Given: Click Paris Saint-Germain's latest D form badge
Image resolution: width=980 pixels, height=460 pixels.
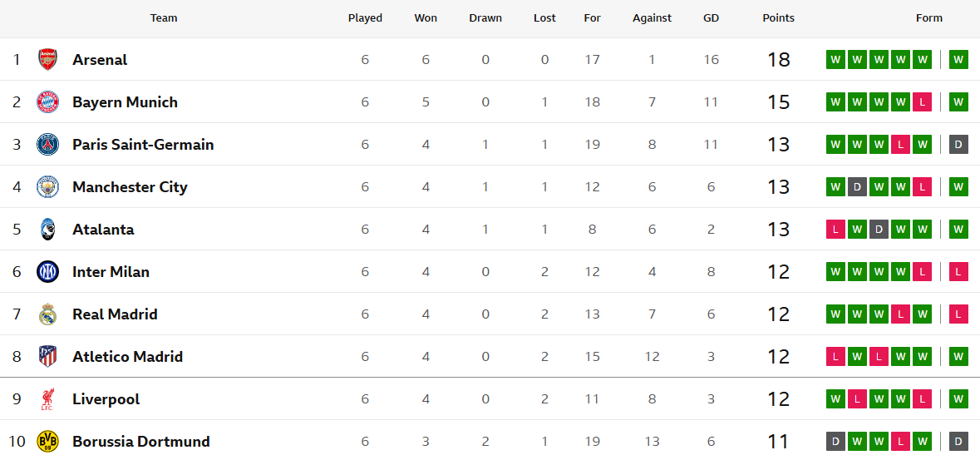Looking at the screenshot, I should 958,144.
